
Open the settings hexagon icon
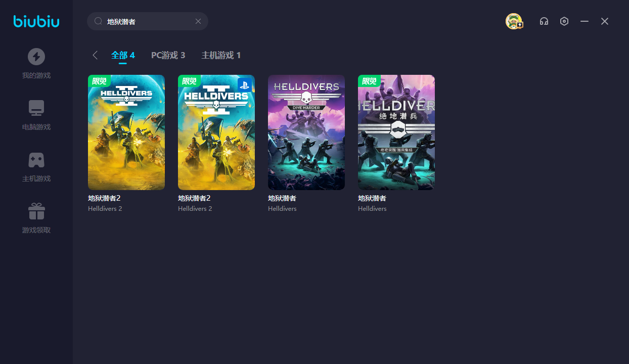564,21
